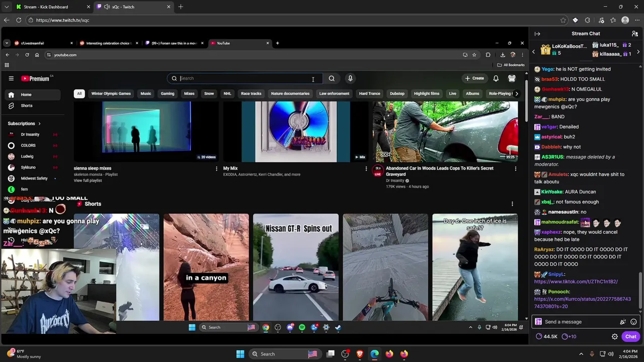Open the tiktok.com link in chat
The height and width of the screenshot is (362, 644).
(x=576, y=282)
